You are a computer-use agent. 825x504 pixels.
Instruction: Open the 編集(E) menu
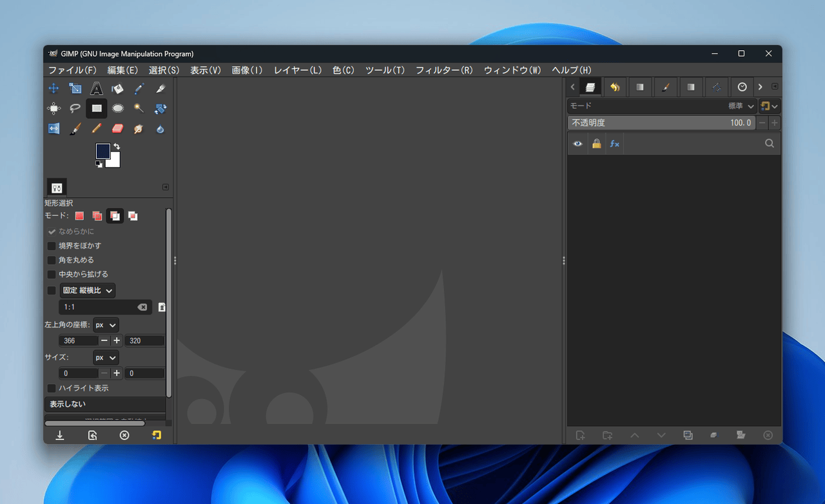point(122,70)
